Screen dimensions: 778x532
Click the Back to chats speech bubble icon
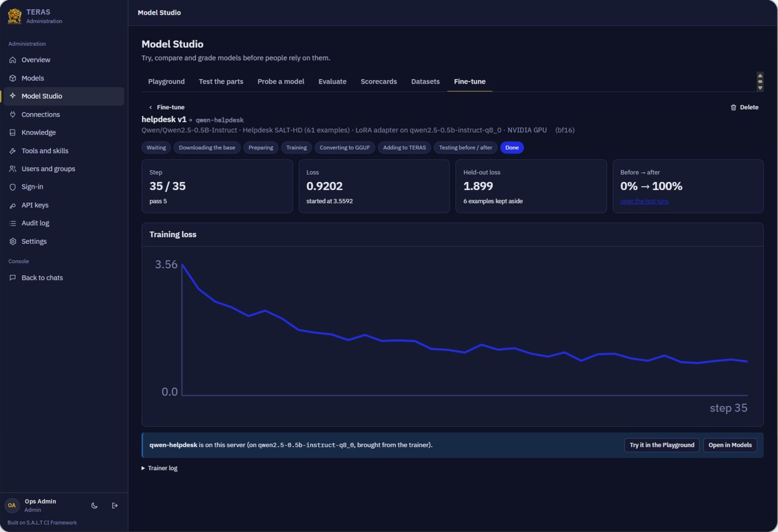[13, 278]
